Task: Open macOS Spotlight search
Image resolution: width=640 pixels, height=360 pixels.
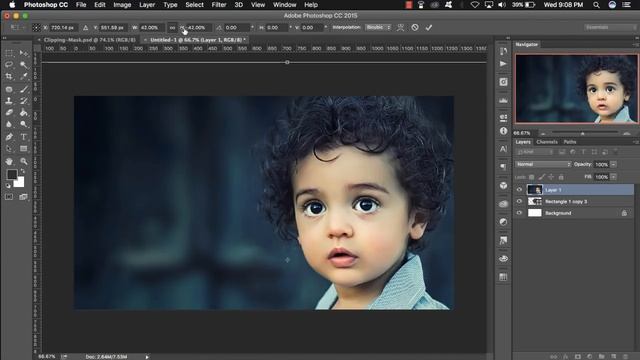Action: [596, 5]
